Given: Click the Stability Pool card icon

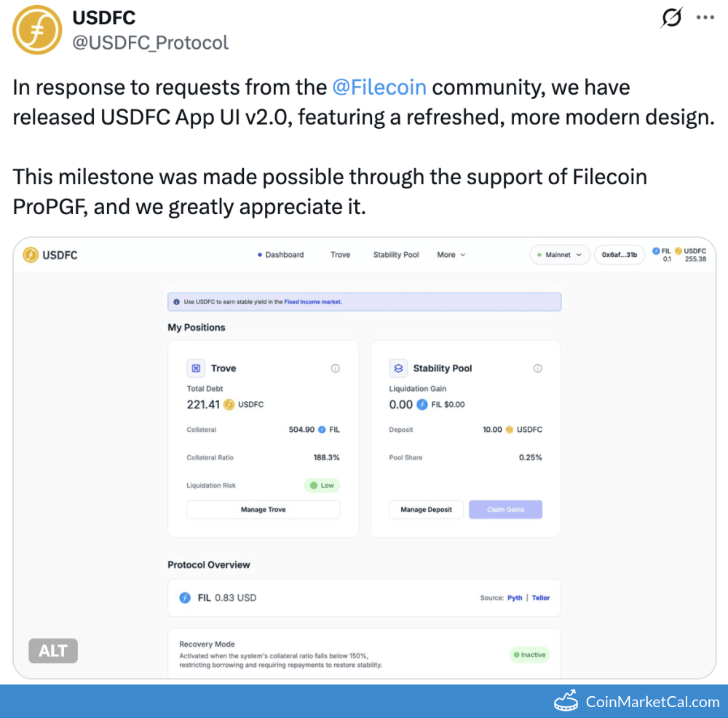Looking at the screenshot, I should (x=398, y=368).
